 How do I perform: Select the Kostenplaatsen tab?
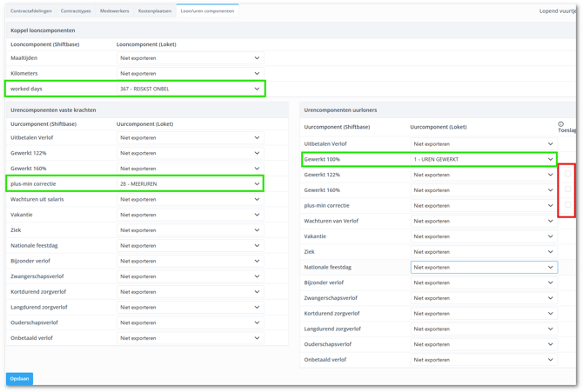155,11
